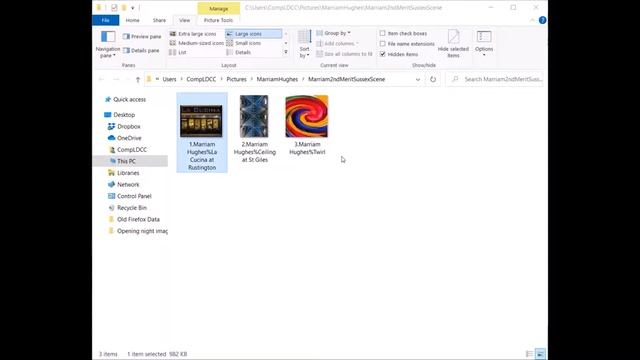The width and height of the screenshot is (640, 360).
Task: Click Hide selected items
Action: pyautogui.click(x=453, y=44)
